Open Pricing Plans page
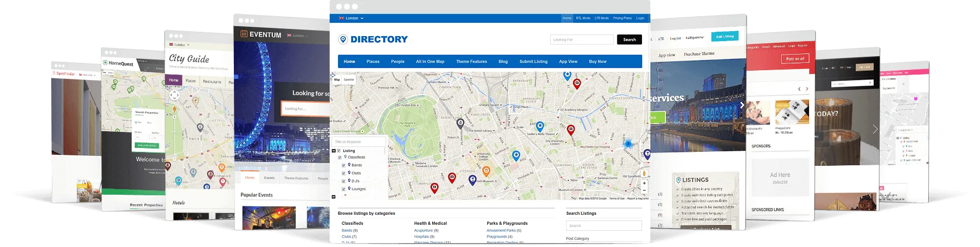The width and height of the screenshot is (980, 247). [623, 18]
